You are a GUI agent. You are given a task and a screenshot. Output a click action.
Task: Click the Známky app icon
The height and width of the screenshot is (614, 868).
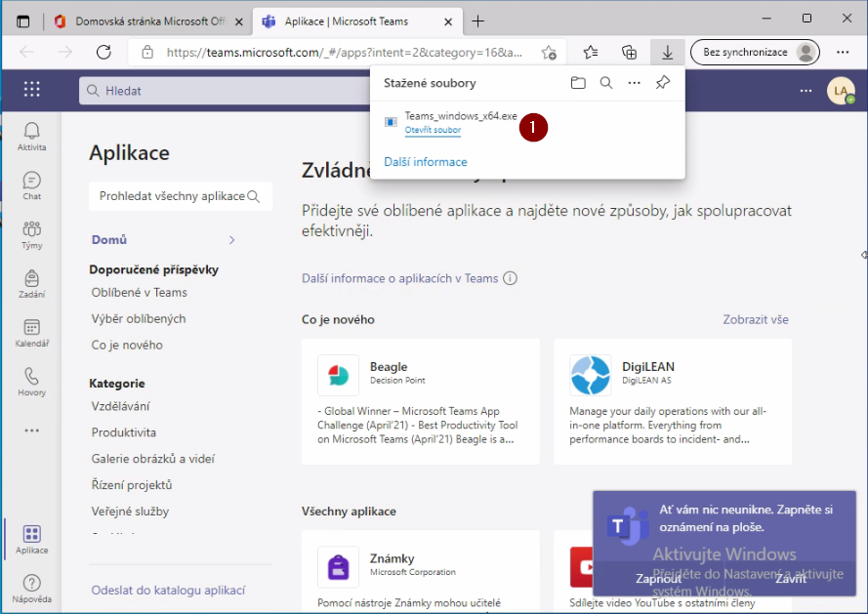coord(338,567)
